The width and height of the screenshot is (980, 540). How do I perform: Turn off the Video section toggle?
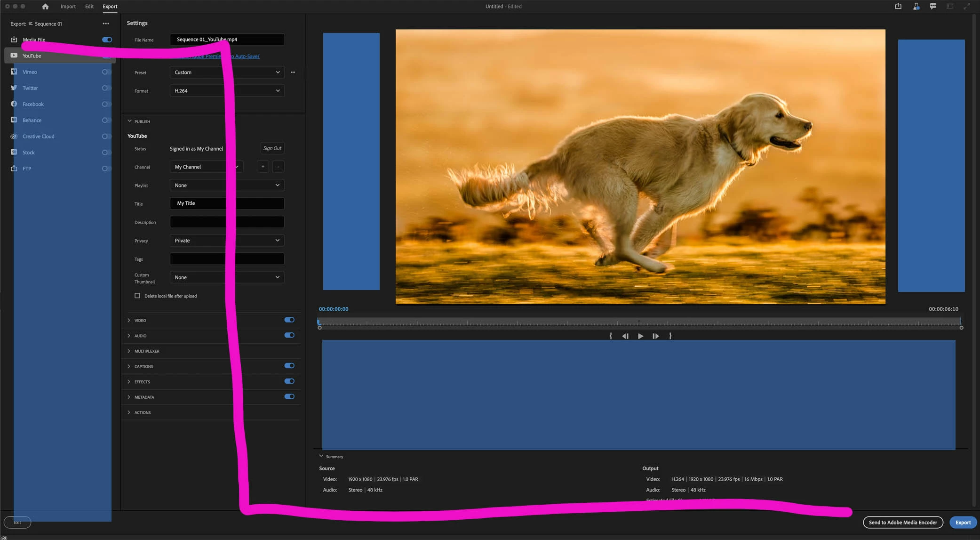[289, 320]
